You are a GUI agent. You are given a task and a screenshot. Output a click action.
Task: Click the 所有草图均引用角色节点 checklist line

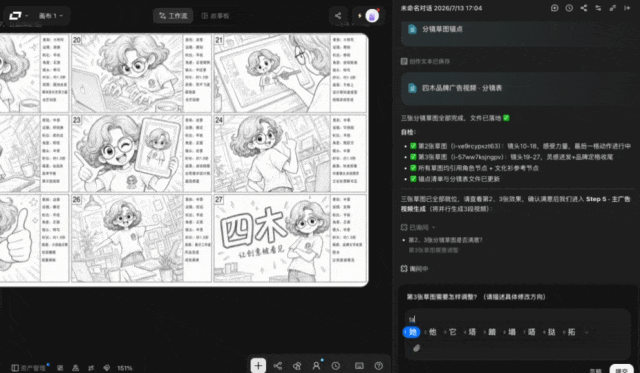(474, 168)
